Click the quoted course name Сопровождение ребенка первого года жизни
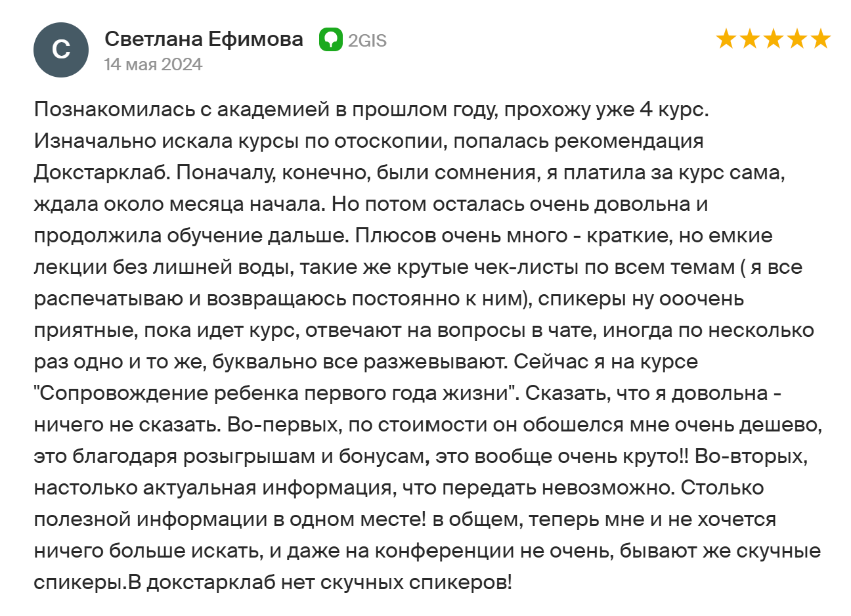This screenshot has width=851, height=616. point(276,393)
